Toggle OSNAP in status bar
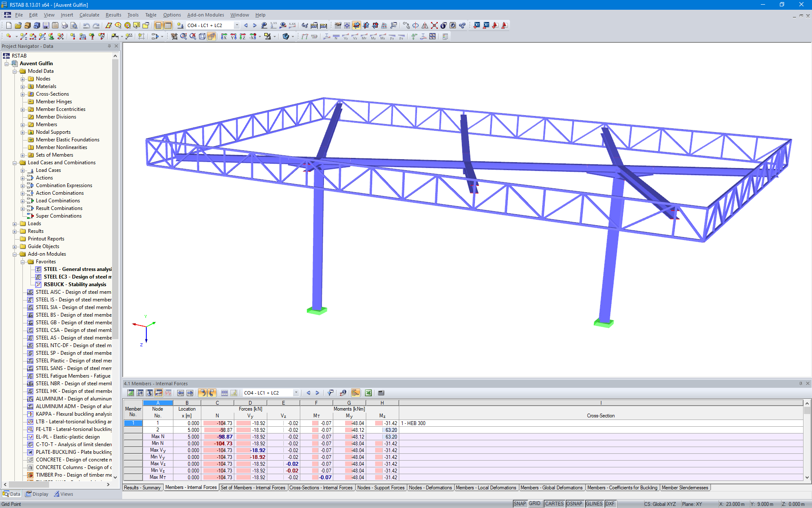Image resolution: width=812 pixels, height=508 pixels. pos(574,504)
